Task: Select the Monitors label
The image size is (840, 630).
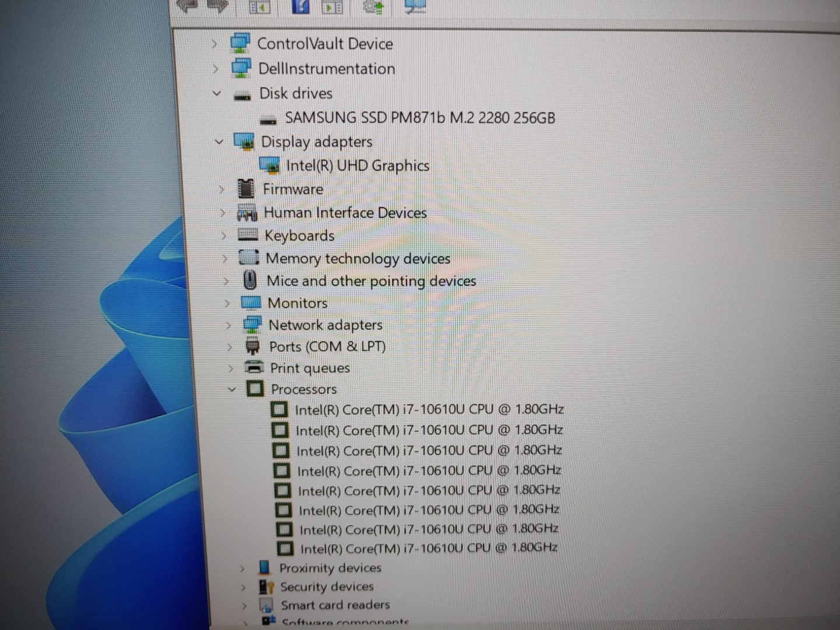Action: pyautogui.click(x=297, y=303)
